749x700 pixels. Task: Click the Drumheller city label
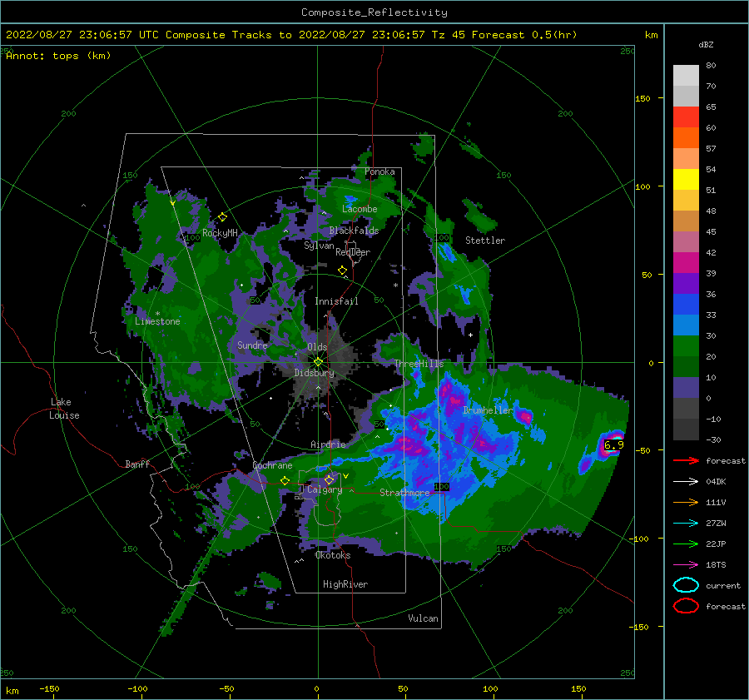pos(488,410)
